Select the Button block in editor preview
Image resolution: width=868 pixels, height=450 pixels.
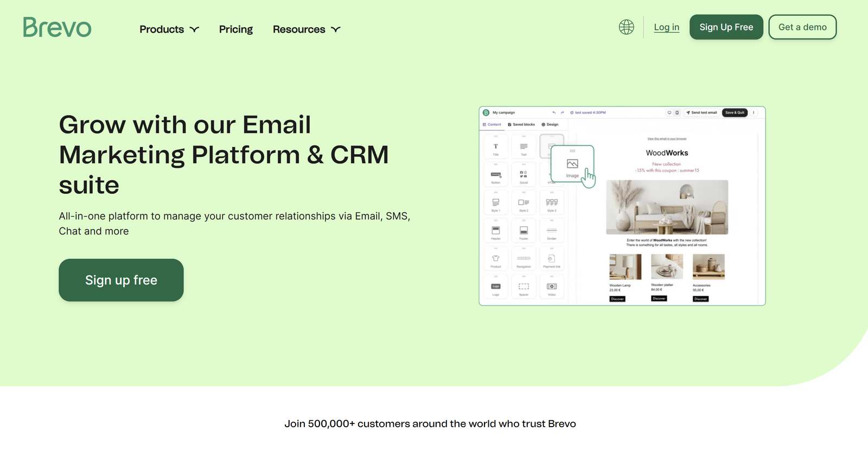point(496,175)
